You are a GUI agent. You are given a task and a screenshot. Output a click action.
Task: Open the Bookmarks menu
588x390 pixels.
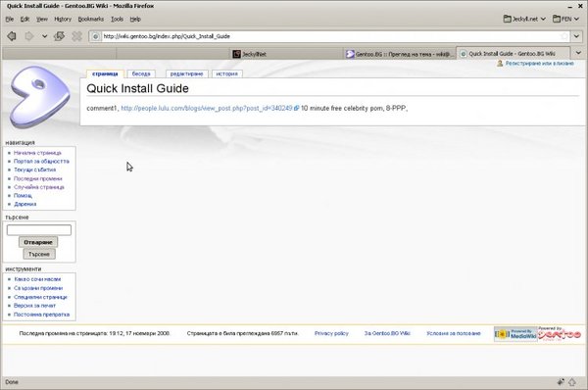tap(91, 20)
